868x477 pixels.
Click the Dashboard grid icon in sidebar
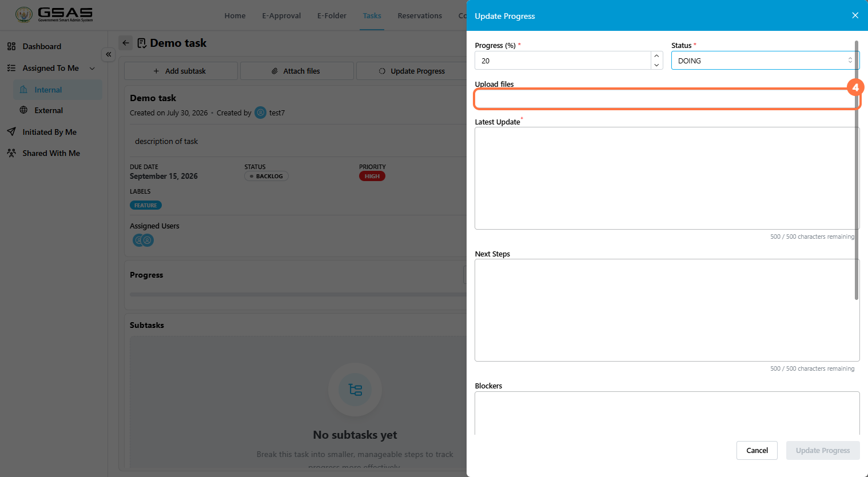[11, 46]
